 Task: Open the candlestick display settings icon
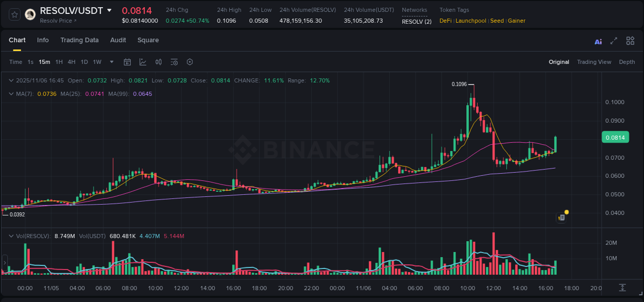(159, 62)
